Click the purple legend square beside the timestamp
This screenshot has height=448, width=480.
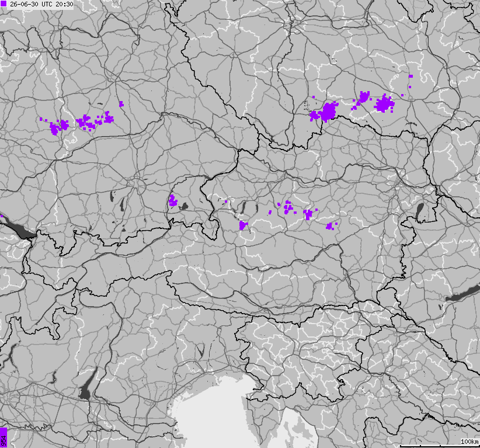tap(4, 4)
